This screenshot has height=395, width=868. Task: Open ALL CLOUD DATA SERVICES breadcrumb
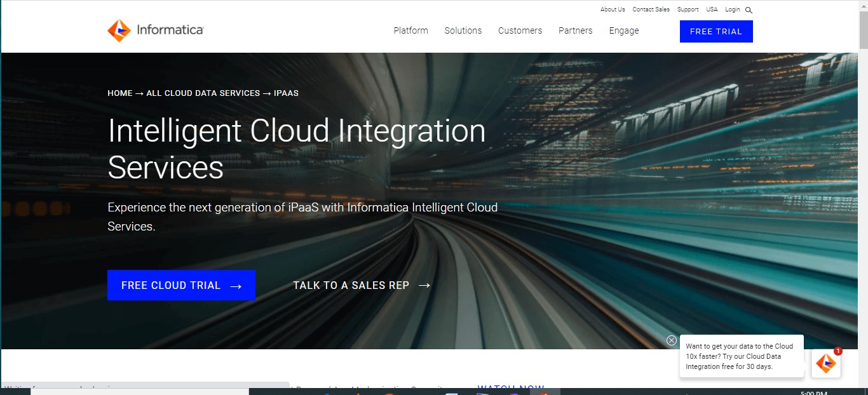[x=203, y=93]
